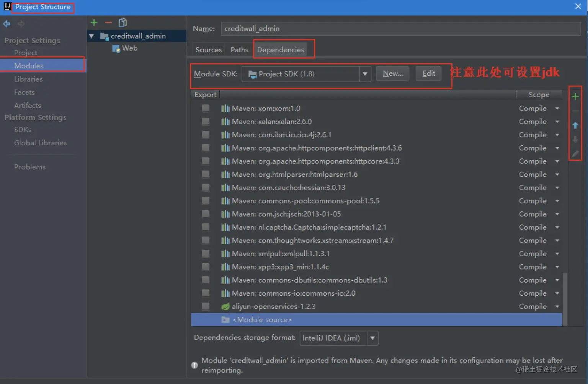Check export box for httpclient:4.3.6

(x=206, y=148)
